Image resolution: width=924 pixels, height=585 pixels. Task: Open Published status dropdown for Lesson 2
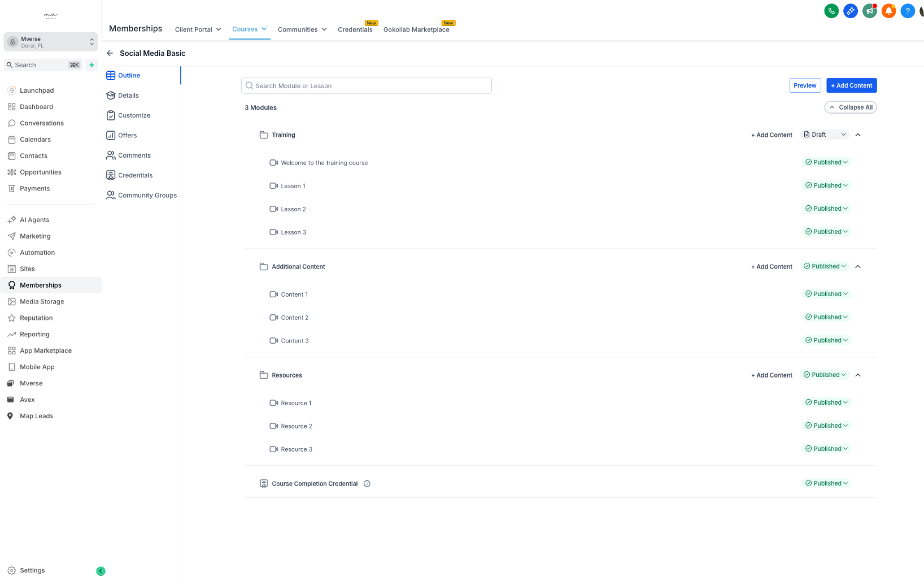(x=826, y=209)
